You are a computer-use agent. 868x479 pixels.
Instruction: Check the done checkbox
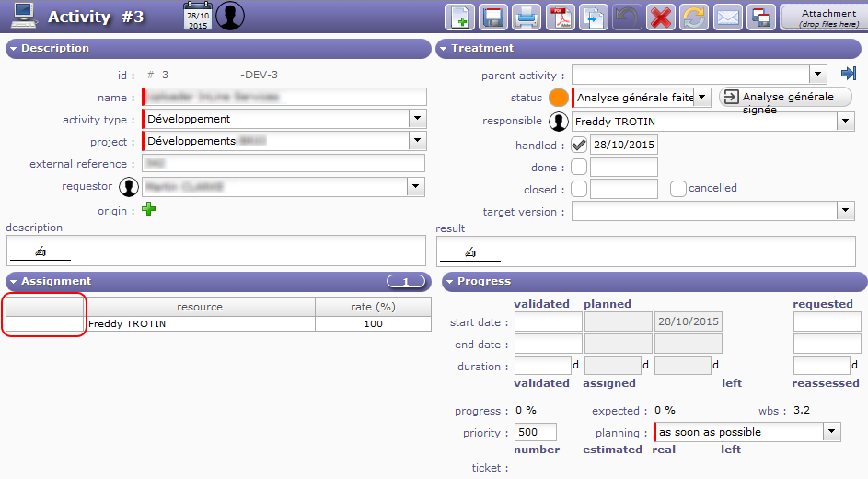point(579,167)
